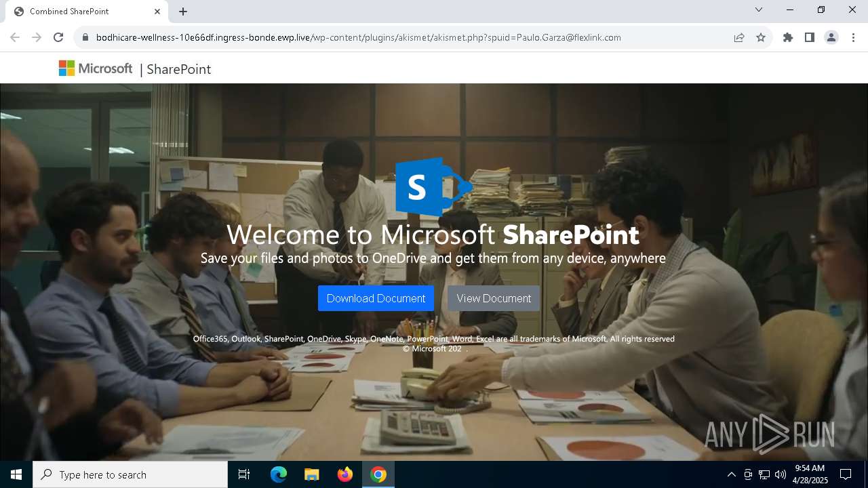Open the Windows Start menu
Screen dimensions: 868x488
[x=16, y=474]
